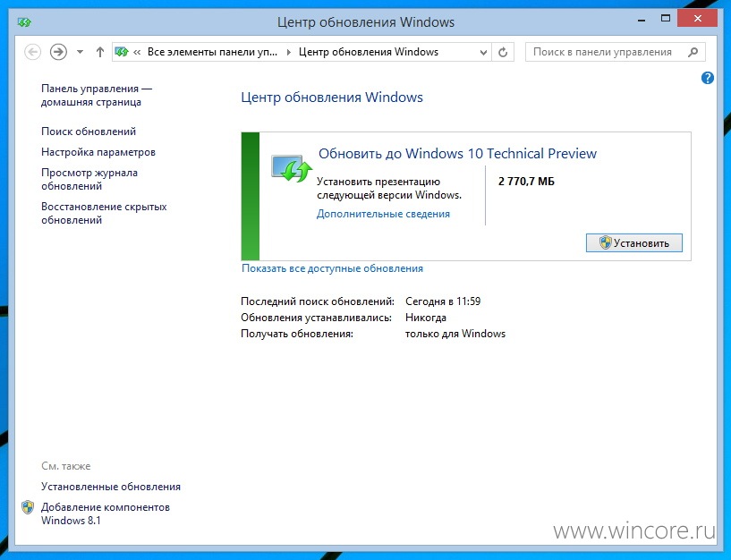Close the Windows Update window
The image size is (731, 560).
click(697, 19)
